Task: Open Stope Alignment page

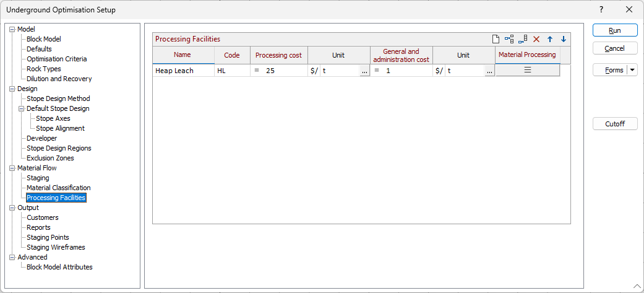Action: [x=61, y=128]
